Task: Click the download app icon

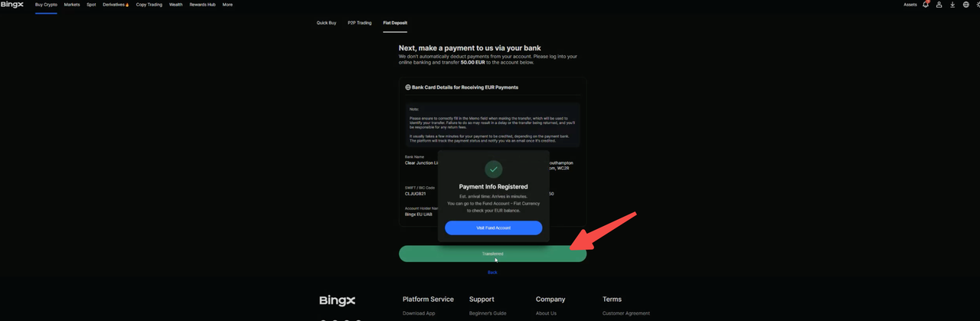Action: [952, 5]
